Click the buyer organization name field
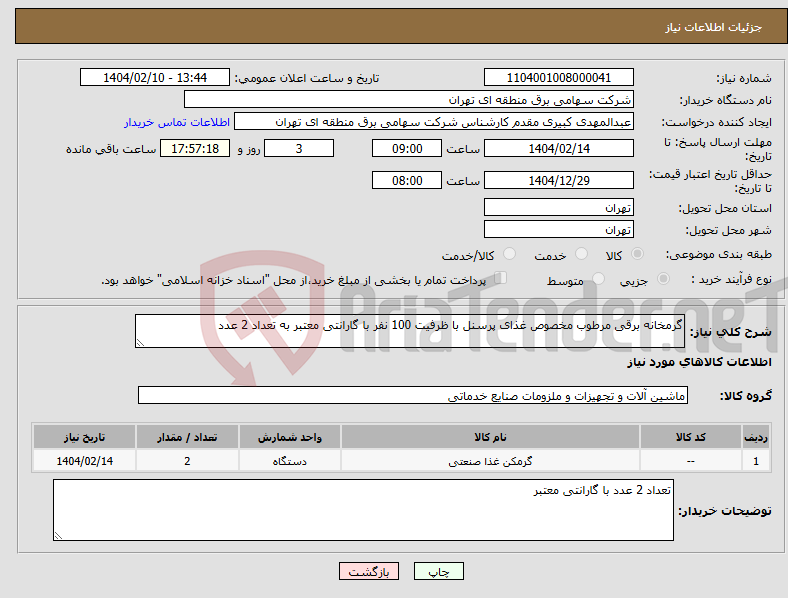The width and height of the screenshot is (788, 598). [409, 99]
